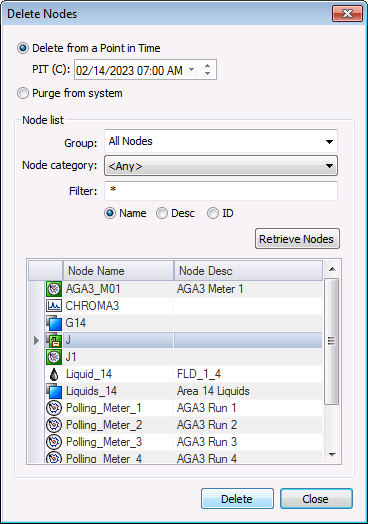Image resolution: width=368 pixels, height=524 pixels.
Task: Click the row indicator arrow beside J
Action: click(x=36, y=341)
